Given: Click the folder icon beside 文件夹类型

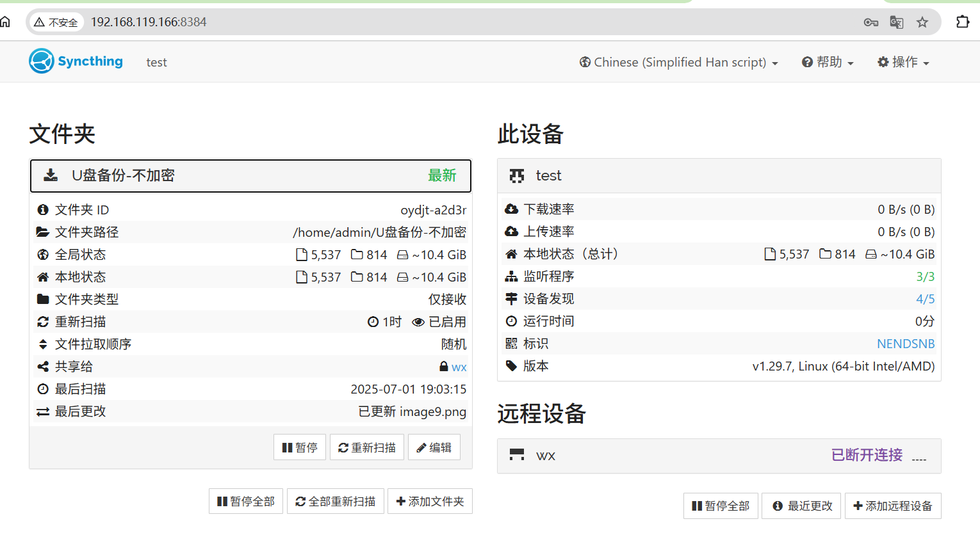Looking at the screenshot, I should 43,299.
